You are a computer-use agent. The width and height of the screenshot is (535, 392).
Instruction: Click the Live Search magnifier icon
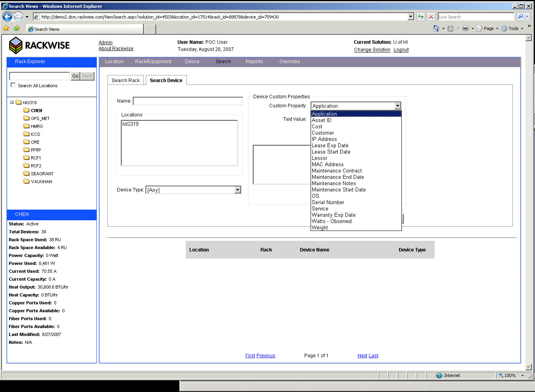(520, 17)
